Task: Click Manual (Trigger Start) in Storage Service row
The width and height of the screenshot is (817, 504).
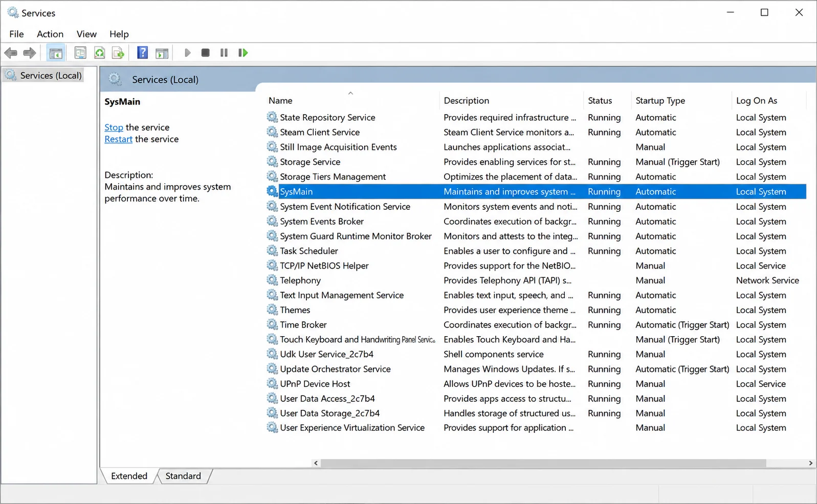Action: click(677, 162)
